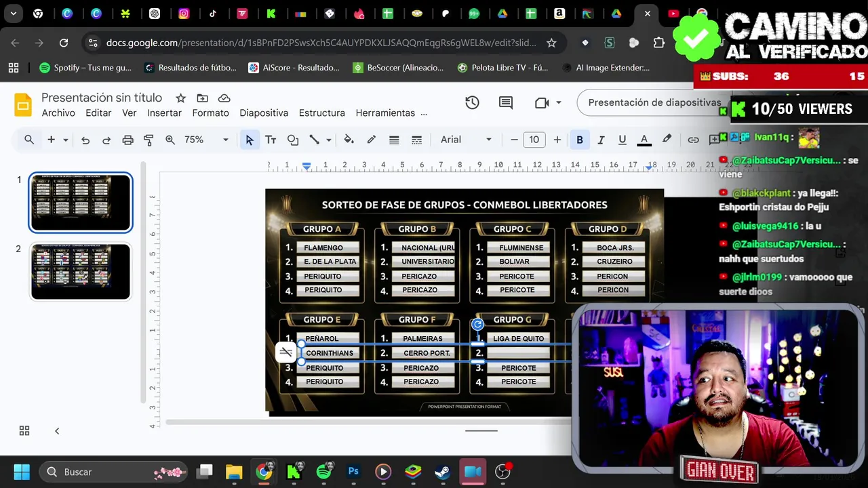Toggle italic formatting
Image resolution: width=868 pixels, height=488 pixels.
[x=601, y=140]
